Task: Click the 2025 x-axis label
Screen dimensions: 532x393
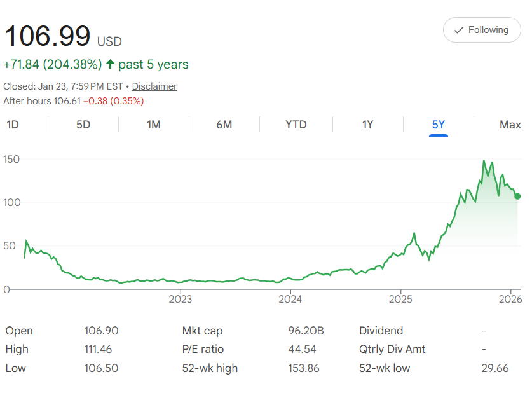Action: coord(401,299)
